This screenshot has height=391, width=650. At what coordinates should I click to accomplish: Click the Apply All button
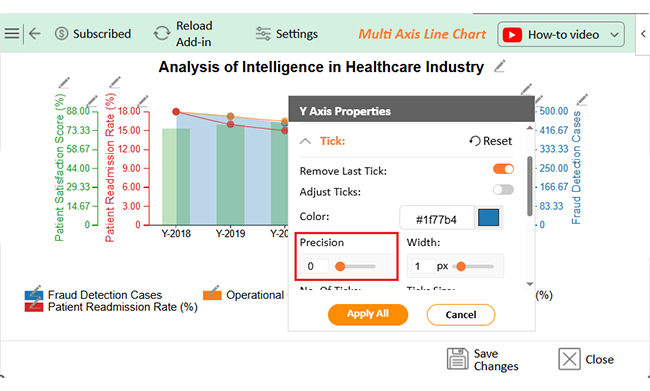click(x=368, y=314)
